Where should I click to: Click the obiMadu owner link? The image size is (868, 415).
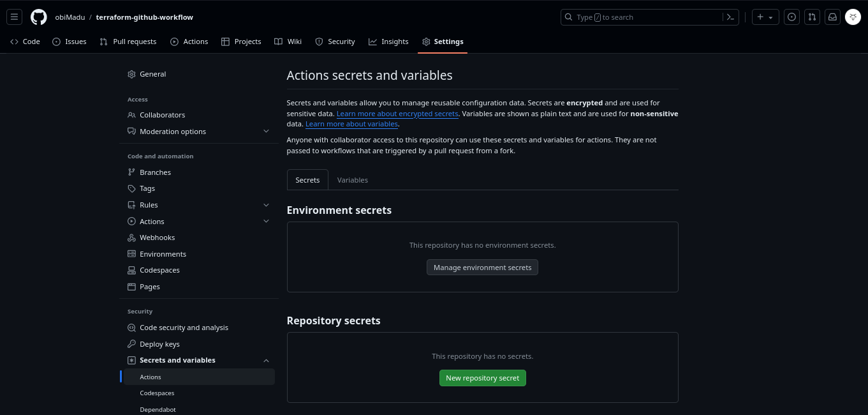coord(70,17)
